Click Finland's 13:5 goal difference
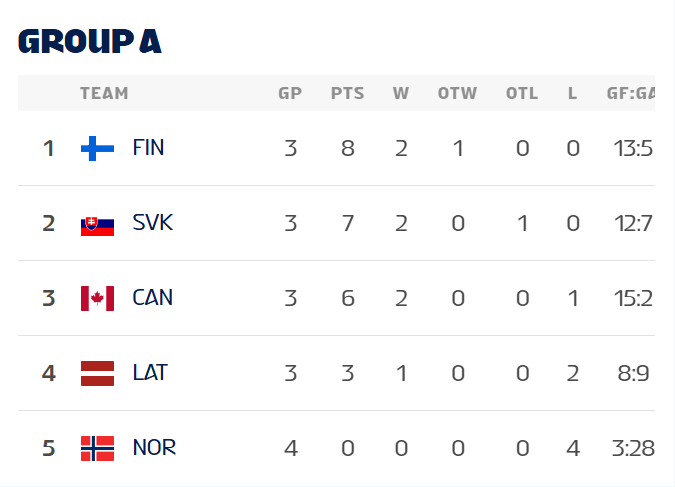This screenshot has width=675, height=487. pyautogui.click(x=633, y=149)
